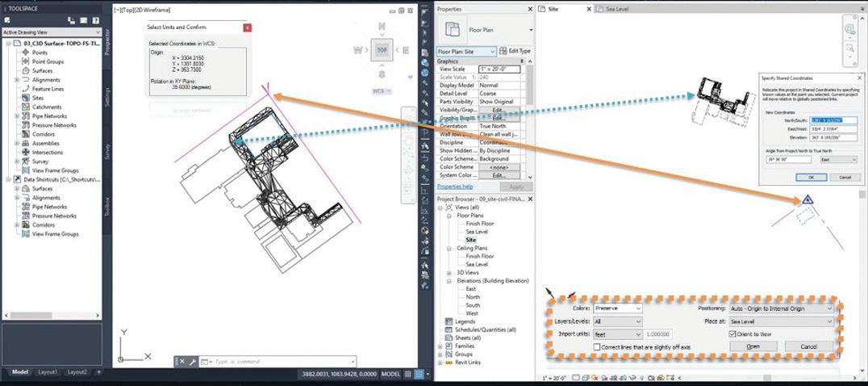The image size is (868, 386).
Task: Switch to the Layout1 tab
Action: (48, 372)
